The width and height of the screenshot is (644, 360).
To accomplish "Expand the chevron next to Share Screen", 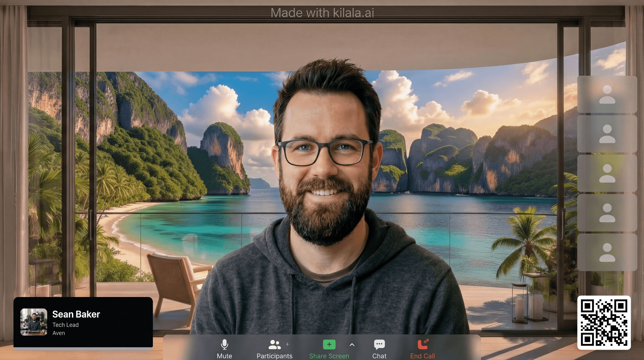I will click(x=352, y=345).
